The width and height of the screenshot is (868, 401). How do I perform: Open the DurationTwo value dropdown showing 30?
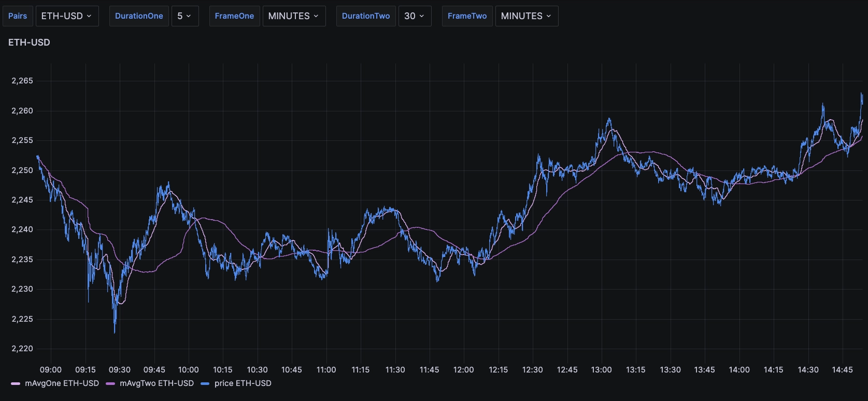click(x=415, y=16)
